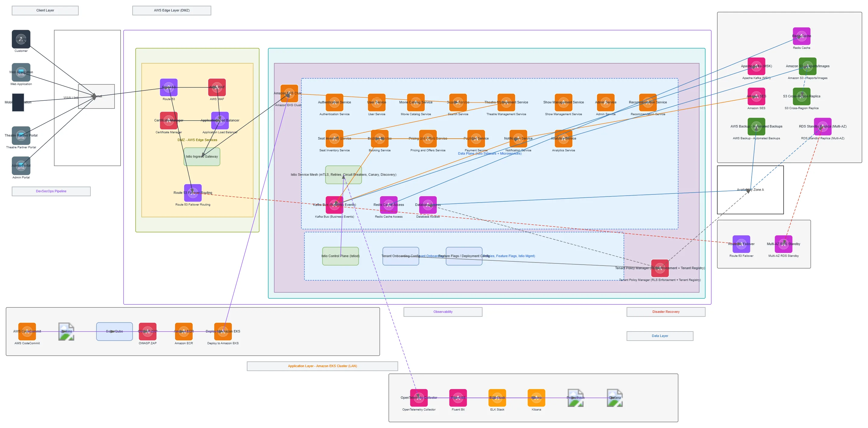Select the Route 53 icon in DMZ

168,87
